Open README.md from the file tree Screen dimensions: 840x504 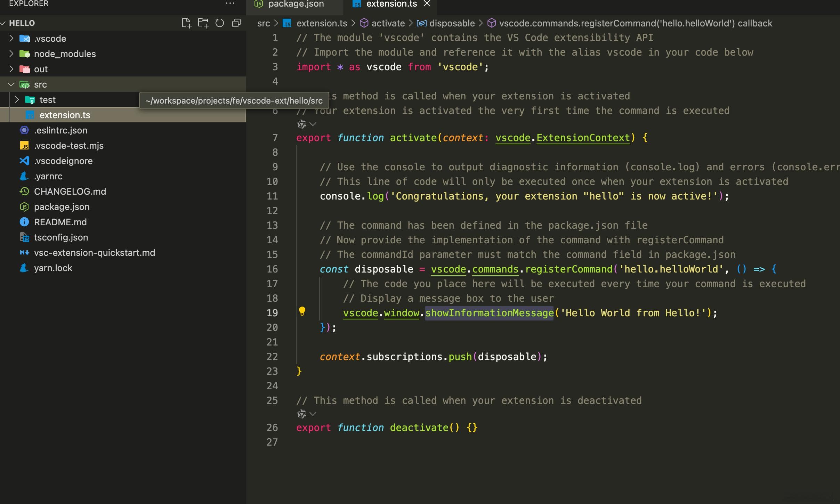pyautogui.click(x=60, y=222)
